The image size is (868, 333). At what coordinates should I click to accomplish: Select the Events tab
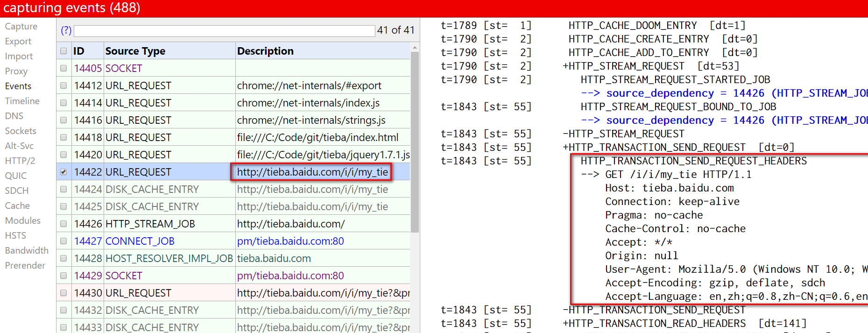click(x=18, y=86)
